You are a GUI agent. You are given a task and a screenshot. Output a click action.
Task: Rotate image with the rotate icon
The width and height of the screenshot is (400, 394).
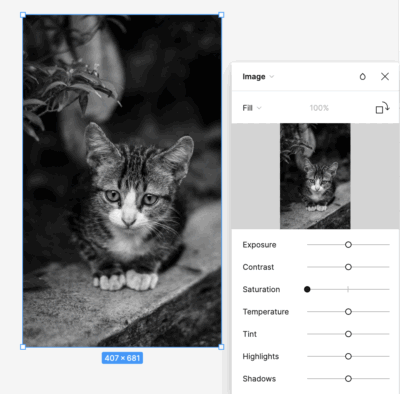(382, 108)
